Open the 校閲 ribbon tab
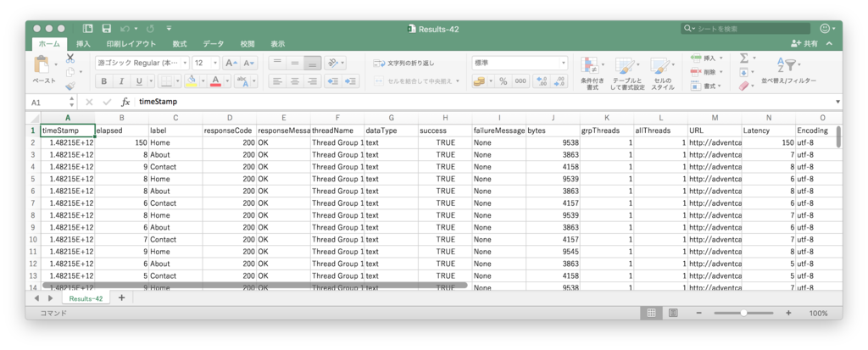 pyautogui.click(x=248, y=44)
